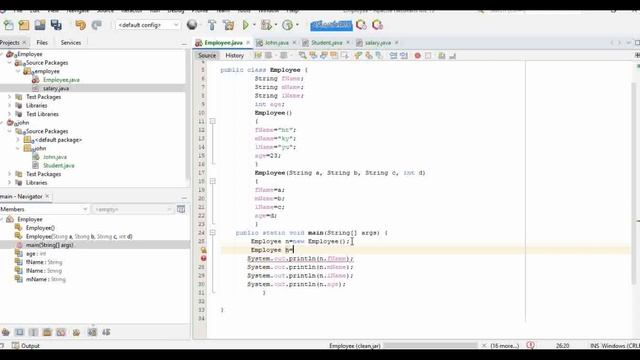Expand the default package node
The height and width of the screenshot is (360, 640).
coord(18,140)
